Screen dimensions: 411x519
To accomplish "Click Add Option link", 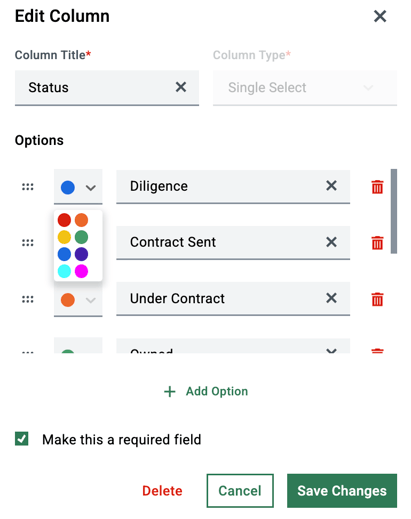I will coord(206,391).
